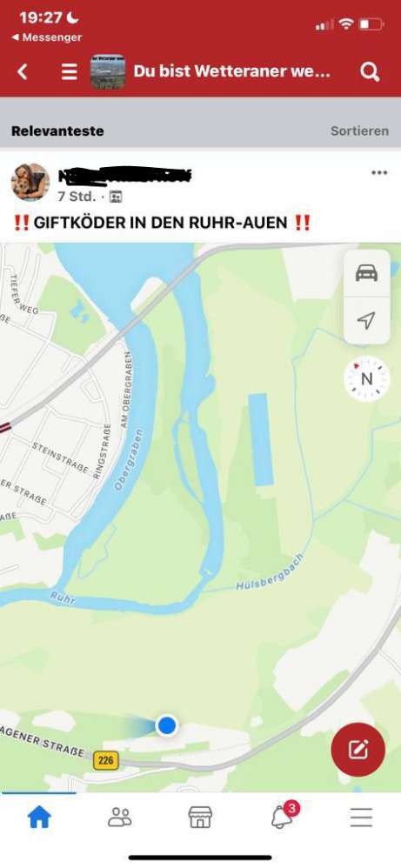The image size is (401, 868).
Task: Open the post author's profile picture
Action: [30, 182]
